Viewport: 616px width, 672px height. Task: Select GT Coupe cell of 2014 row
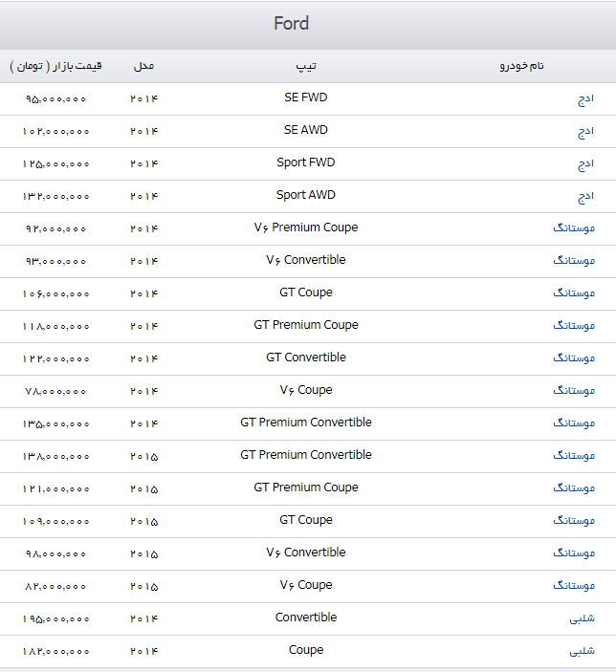[306, 293]
